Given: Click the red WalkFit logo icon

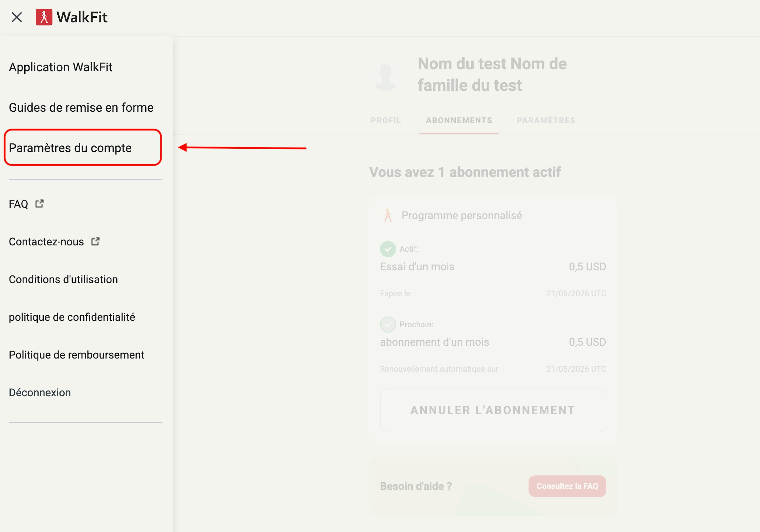Looking at the screenshot, I should click(44, 17).
